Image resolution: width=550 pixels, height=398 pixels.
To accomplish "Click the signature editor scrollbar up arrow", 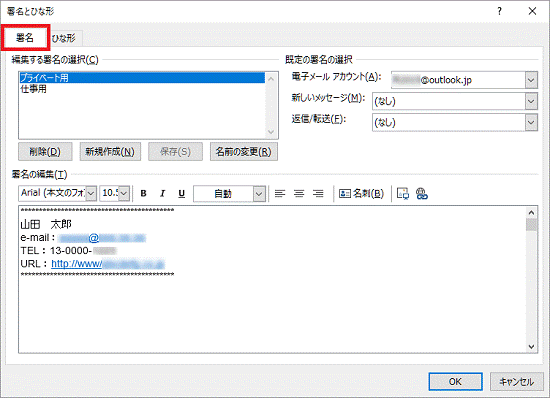I will (531, 213).
